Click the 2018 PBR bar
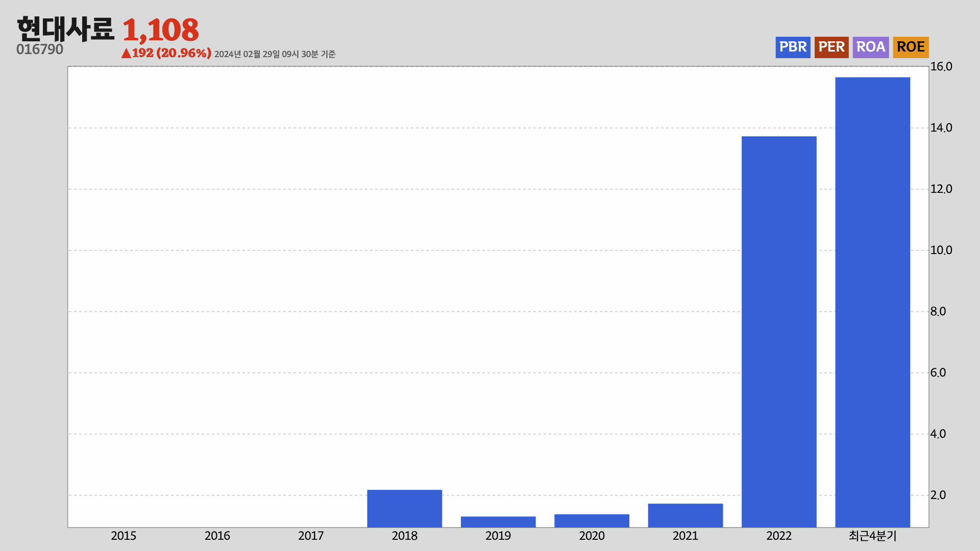 404,508
